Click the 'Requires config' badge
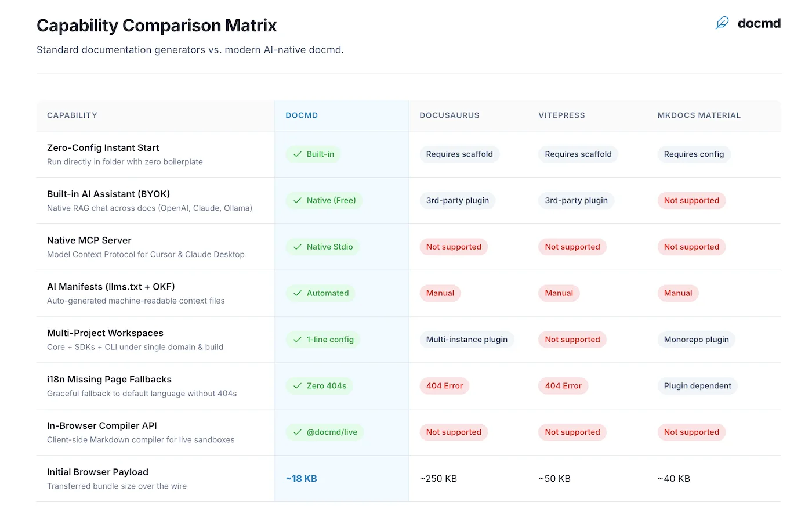 click(694, 154)
